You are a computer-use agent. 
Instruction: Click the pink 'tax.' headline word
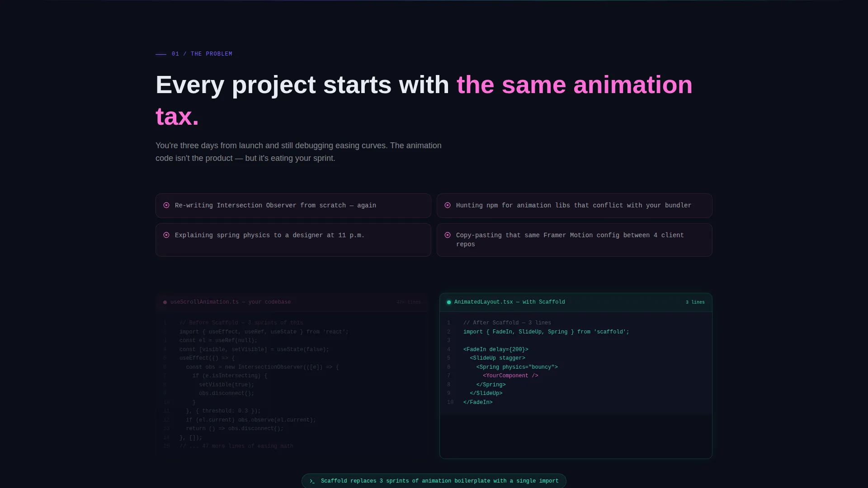click(177, 116)
